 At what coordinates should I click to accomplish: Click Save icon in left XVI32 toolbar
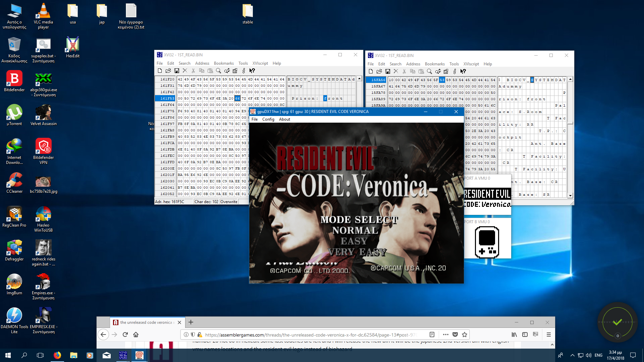[x=177, y=71]
